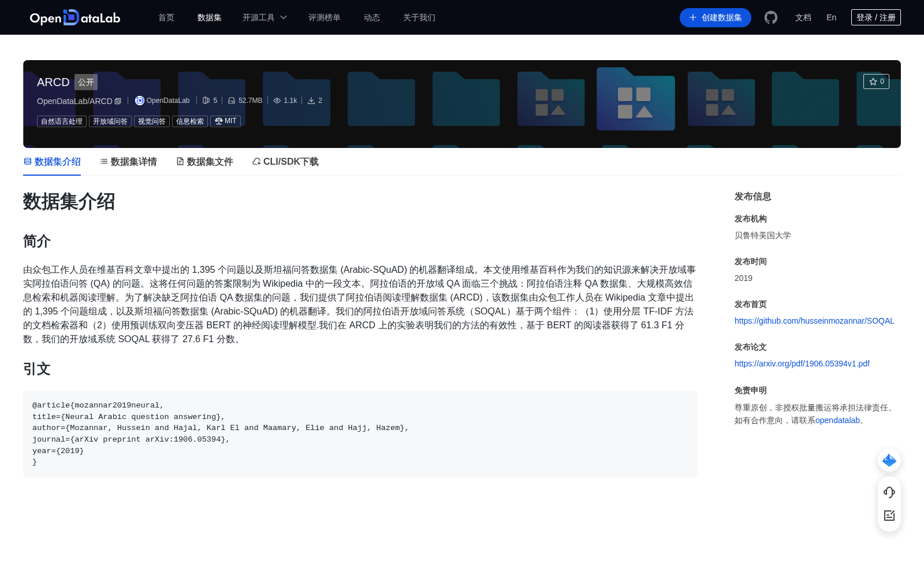Go to 首页 in navigation
This screenshot has height=578, width=924.
(166, 17)
